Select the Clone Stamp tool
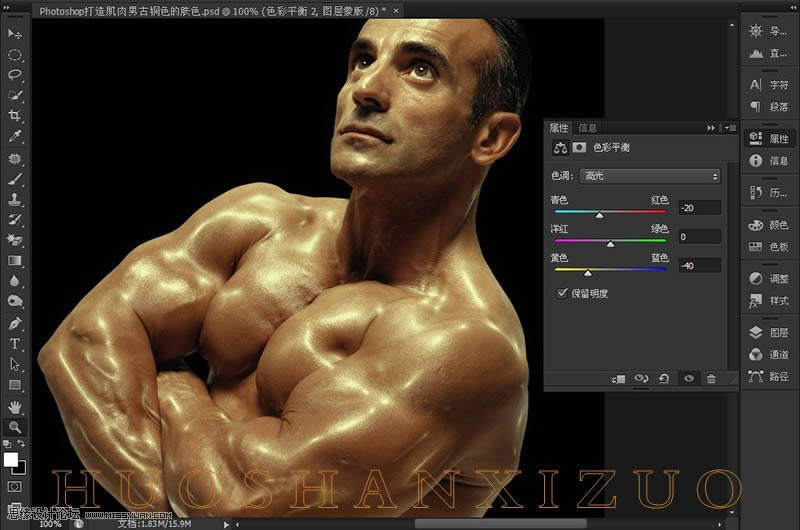The height and width of the screenshot is (530, 800). click(15, 199)
